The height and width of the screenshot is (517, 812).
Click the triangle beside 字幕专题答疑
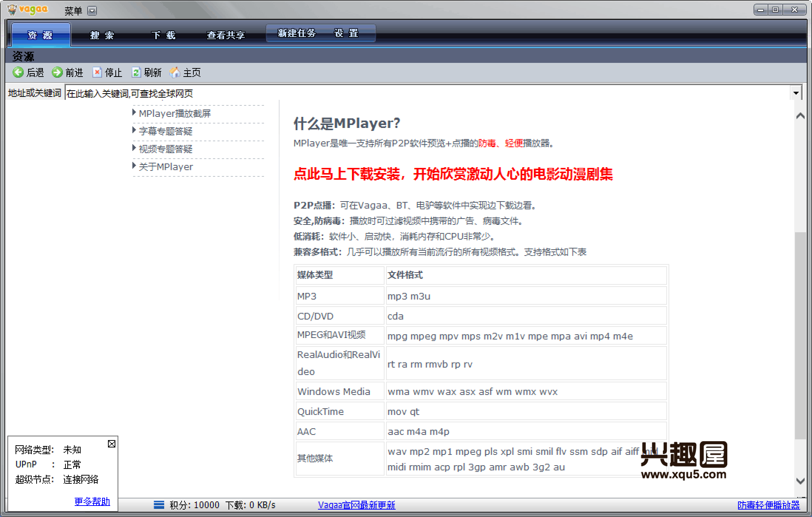click(x=134, y=130)
